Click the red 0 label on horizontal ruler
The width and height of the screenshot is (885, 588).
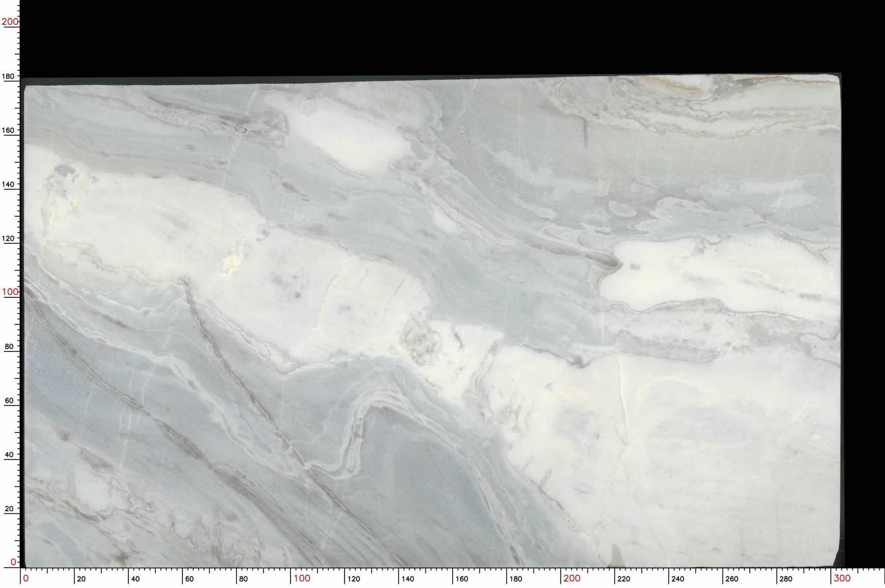[x=26, y=579]
